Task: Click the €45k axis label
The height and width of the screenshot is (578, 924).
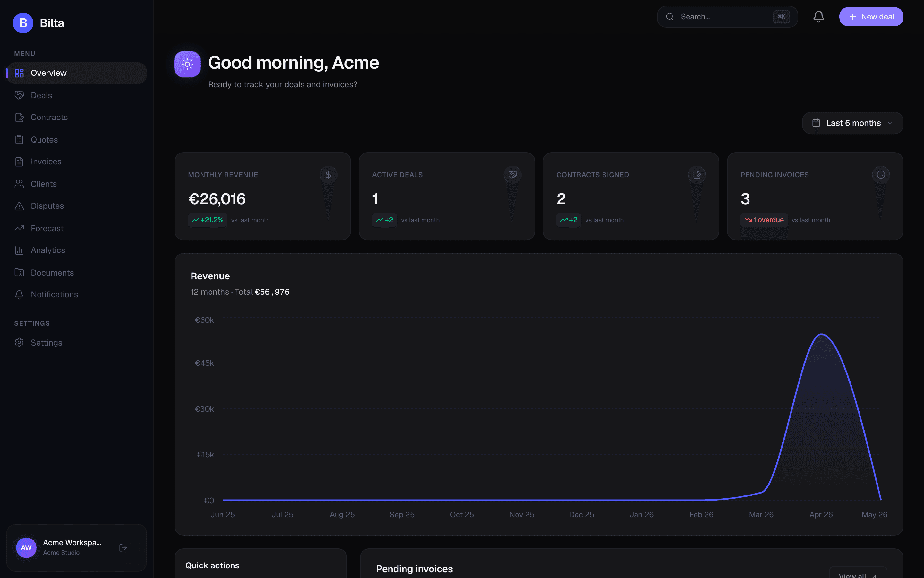Action: pos(204,363)
